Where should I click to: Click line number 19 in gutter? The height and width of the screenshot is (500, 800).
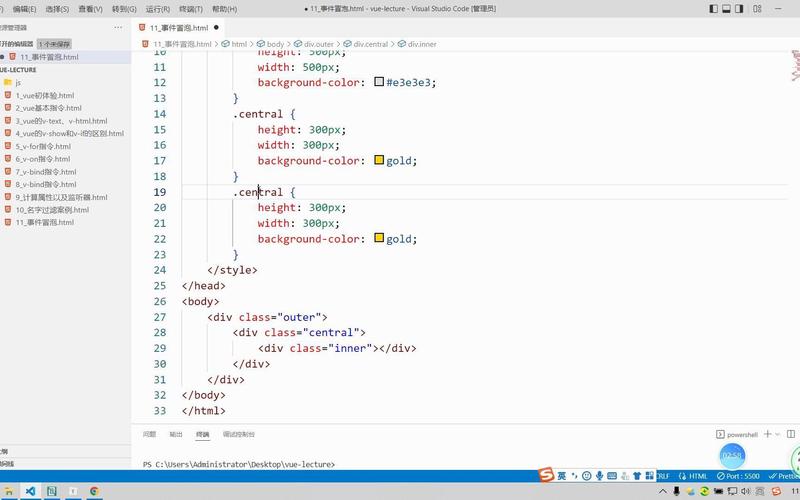160,192
